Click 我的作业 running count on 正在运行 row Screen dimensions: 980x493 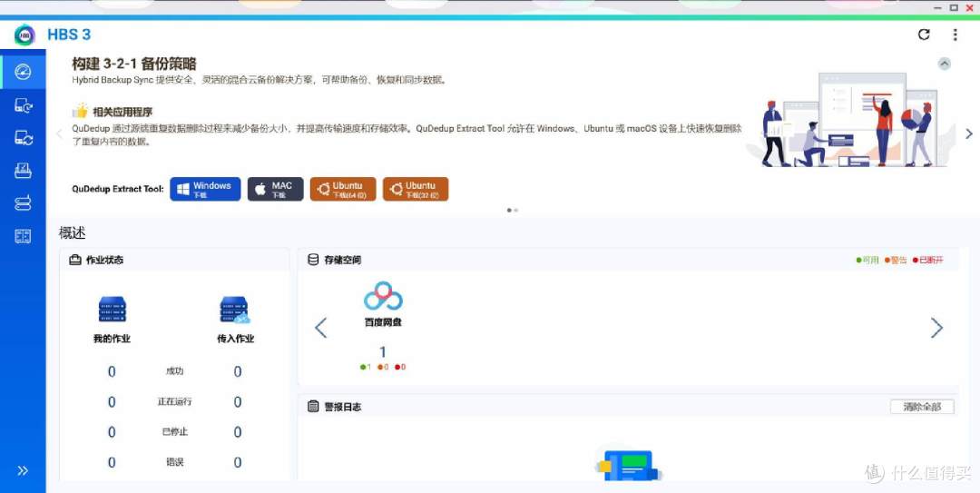click(x=112, y=401)
